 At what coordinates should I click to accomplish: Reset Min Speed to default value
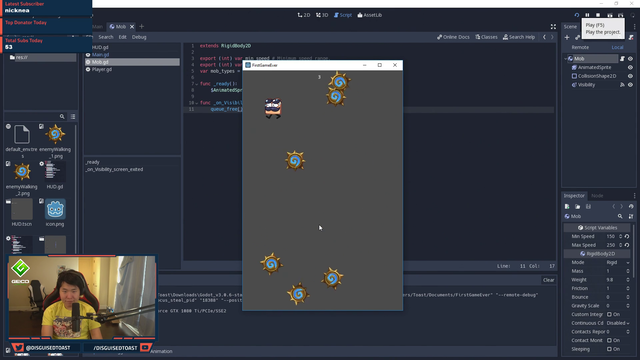pyautogui.click(x=627, y=236)
